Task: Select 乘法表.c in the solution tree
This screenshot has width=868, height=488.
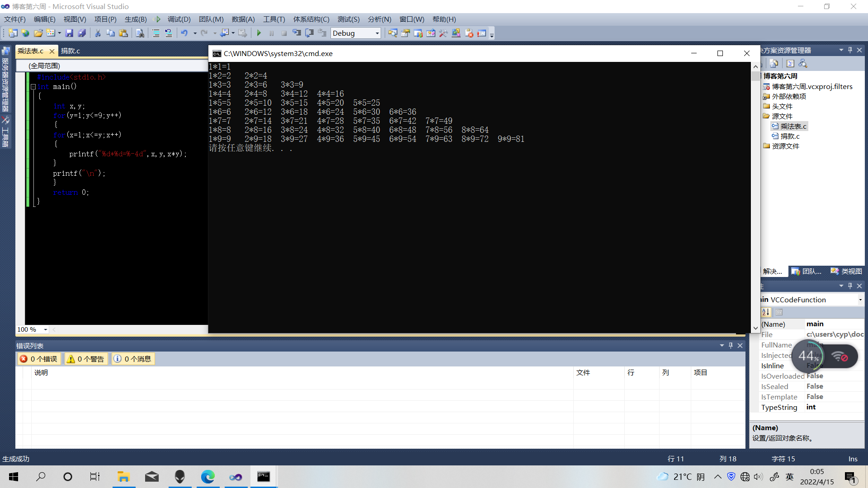Action: click(793, 126)
